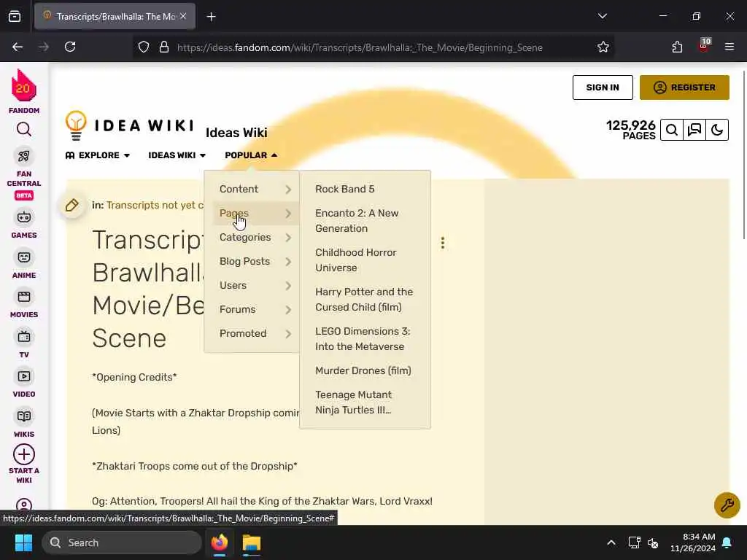Click the site padlock icon
Viewport: 747px width, 560px height.
164,47
